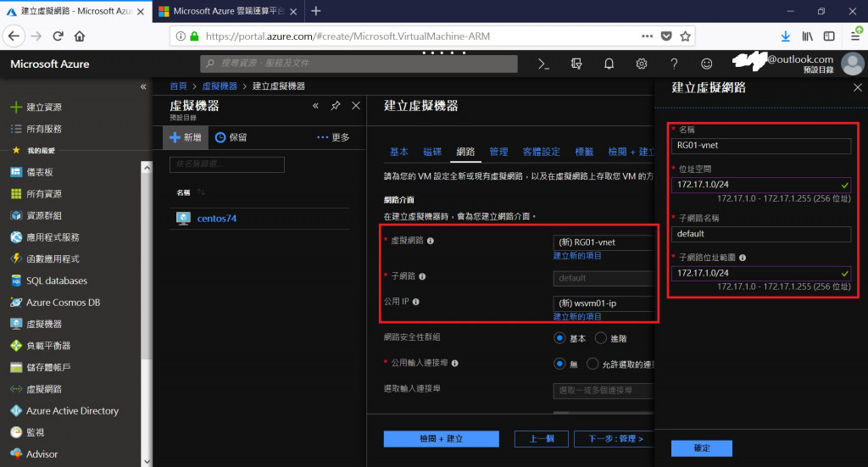The width and height of the screenshot is (868, 467).
Task: Open 虛擬網路 dropdown showing RG01-vnet
Action: pos(604,242)
